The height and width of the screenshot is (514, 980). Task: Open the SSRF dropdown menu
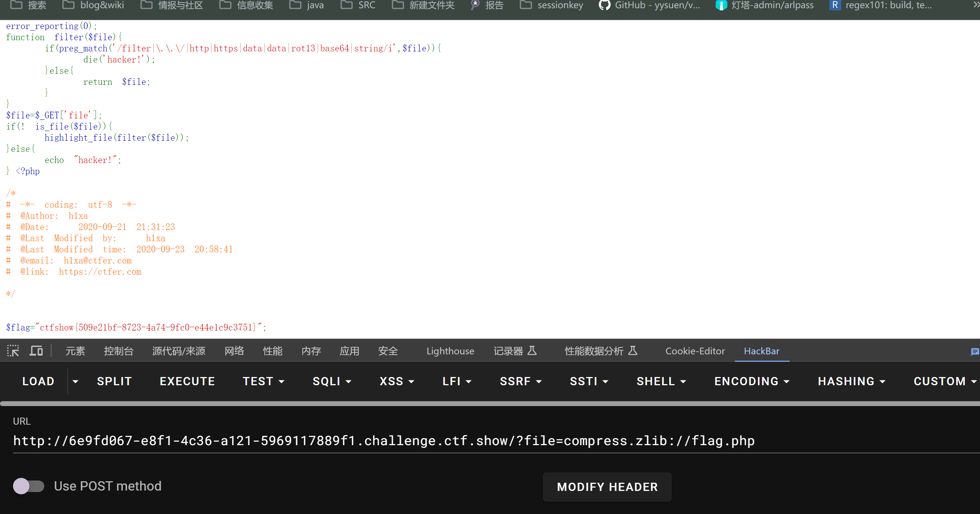click(520, 381)
